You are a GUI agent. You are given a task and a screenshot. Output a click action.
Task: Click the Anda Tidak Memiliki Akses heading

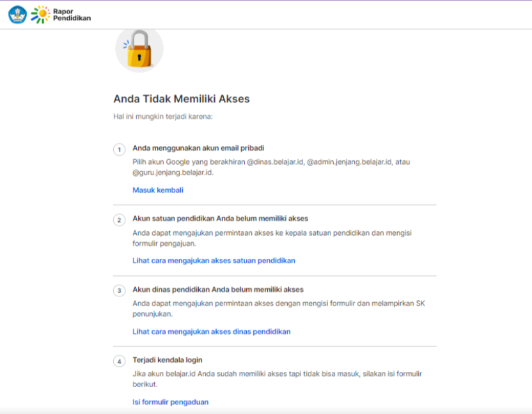click(x=182, y=98)
